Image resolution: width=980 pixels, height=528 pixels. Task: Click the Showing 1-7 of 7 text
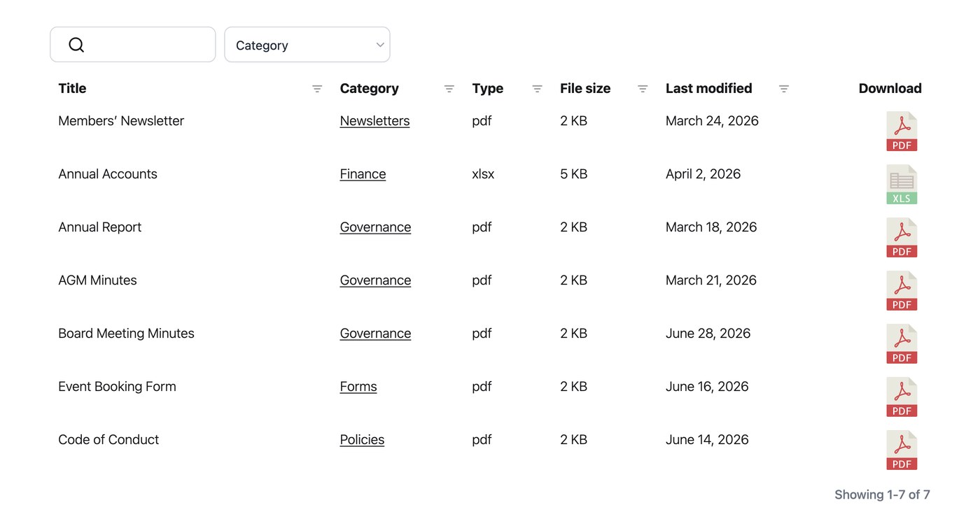[x=882, y=494]
